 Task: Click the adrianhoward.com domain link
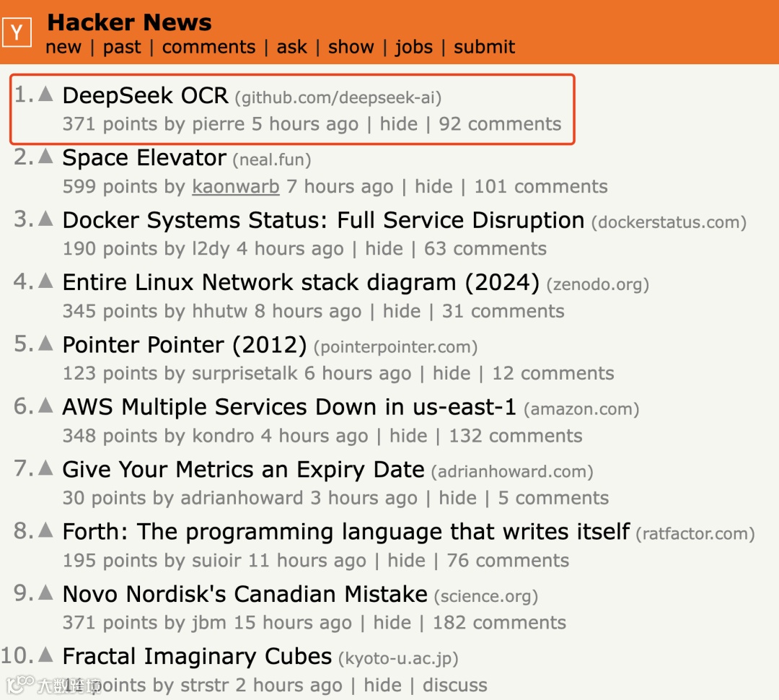[512, 471]
